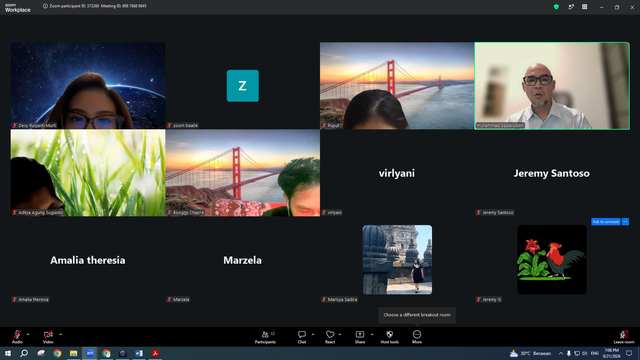Viewport: 640px width, 360px height.
Task: Select Aditya Agung Sugianto's grass video tile
Action: (x=88, y=173)
